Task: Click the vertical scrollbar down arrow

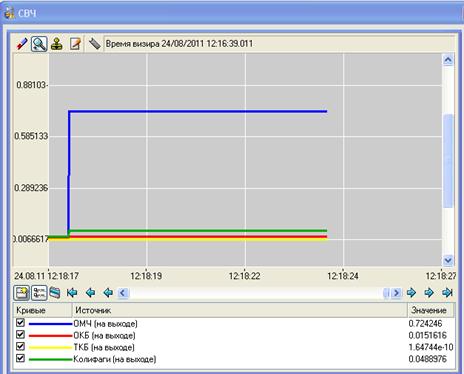Action: click(x=448, y=260)
